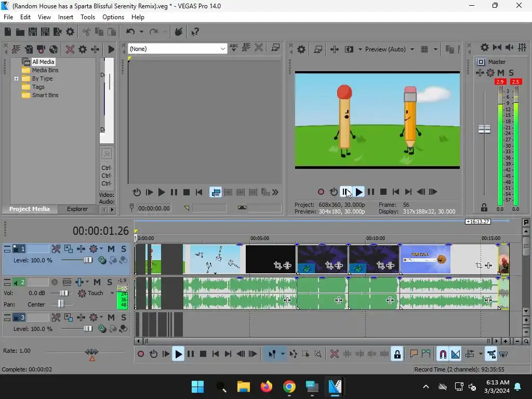The image size is (532, 399).
Task: Click the Pause button in timeline transport
Action: [191, 354]
